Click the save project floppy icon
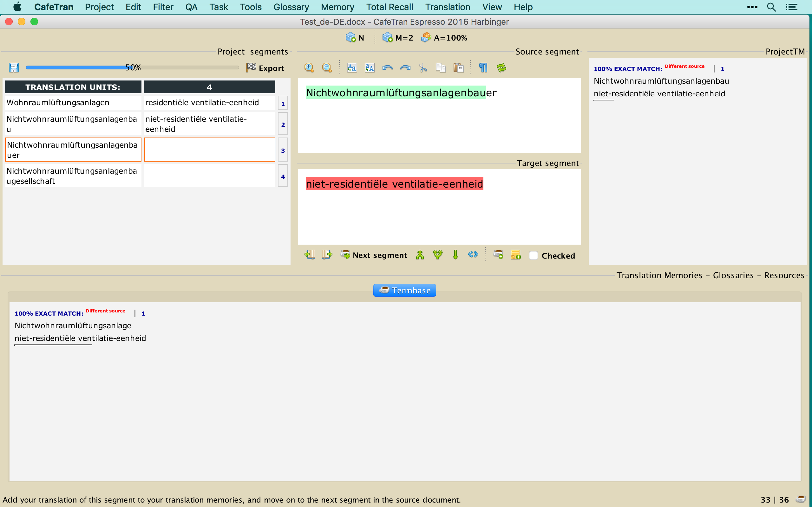The image size is (812, 507). (x=14, y=68)
